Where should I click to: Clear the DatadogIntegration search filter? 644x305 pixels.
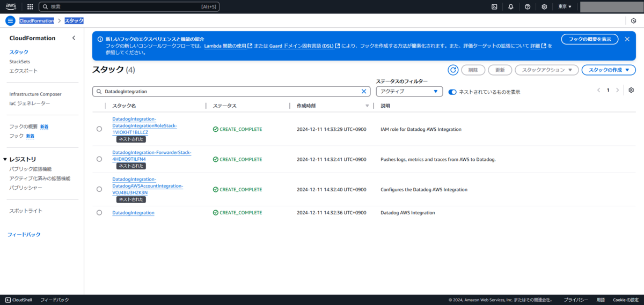(x=364, y=92)
